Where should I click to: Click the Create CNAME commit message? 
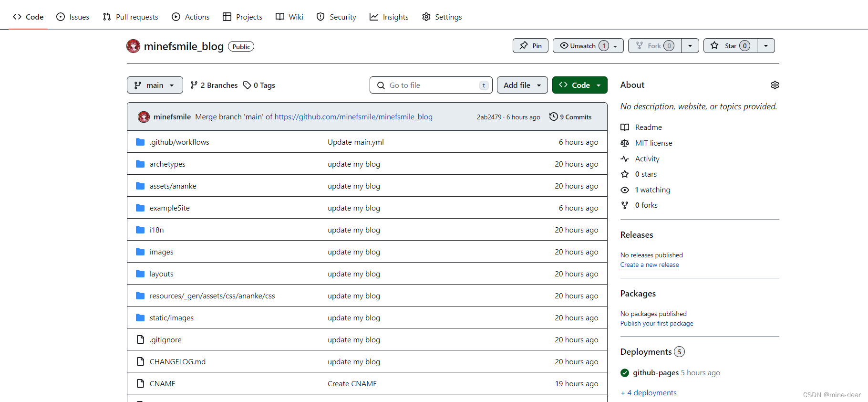click(352, 383)
